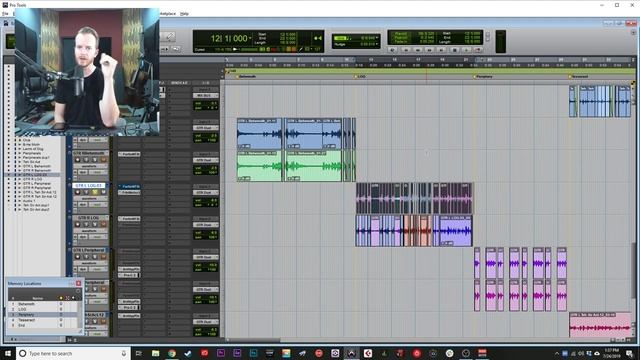
Task: Mute the GTR R LOG track
Action: click(x=104, y=224)
